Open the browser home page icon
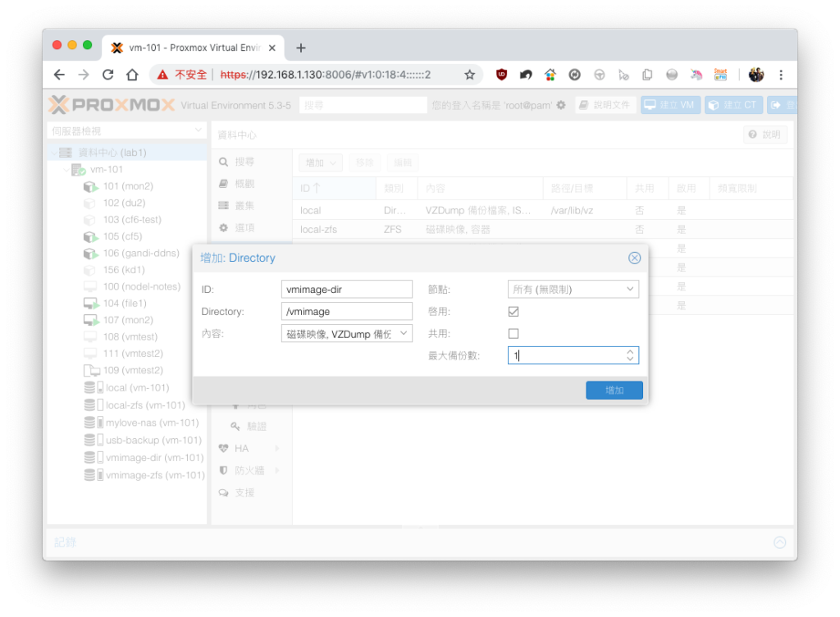 pos(132,75)
